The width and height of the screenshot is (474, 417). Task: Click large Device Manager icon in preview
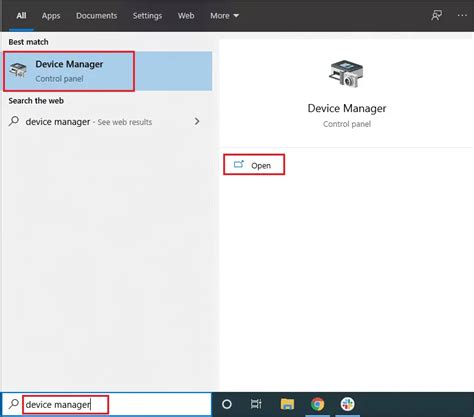tap(346, 74)
